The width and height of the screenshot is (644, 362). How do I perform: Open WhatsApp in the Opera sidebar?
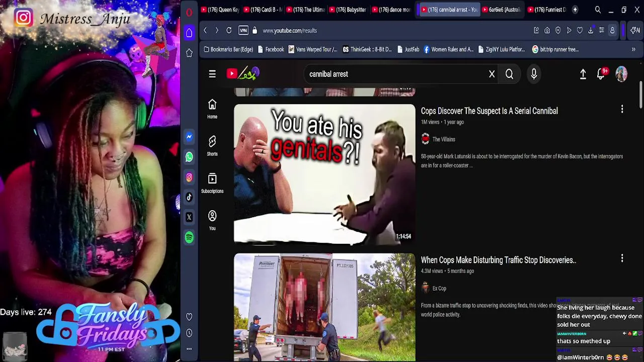click(x=189, y=157)
